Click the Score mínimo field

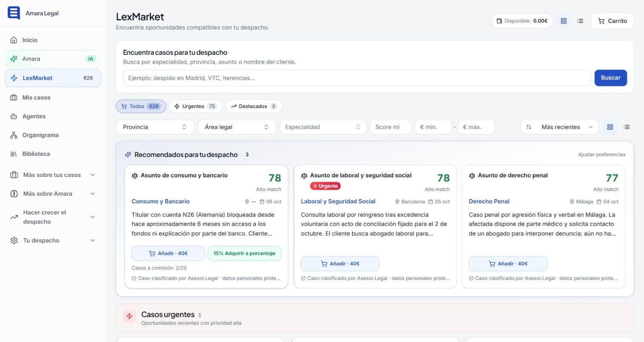tap(391, 127)
